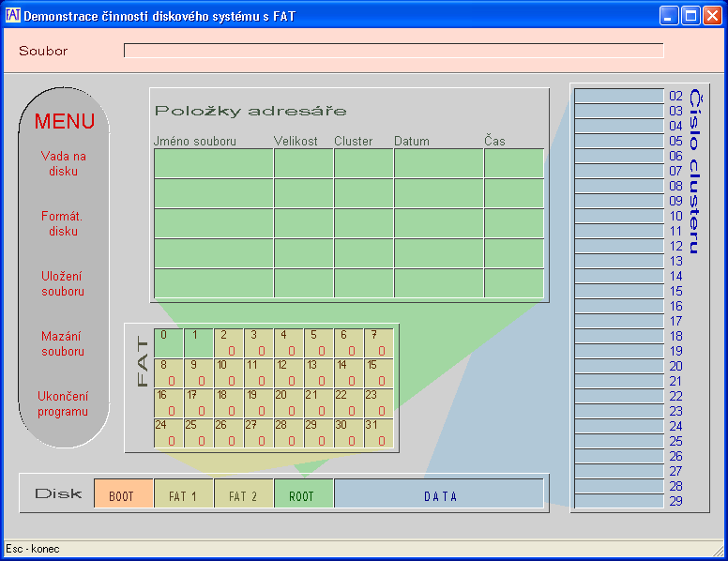Choose 'Formát. disku' menu option

pyautogui.click(x=64, y=224)
